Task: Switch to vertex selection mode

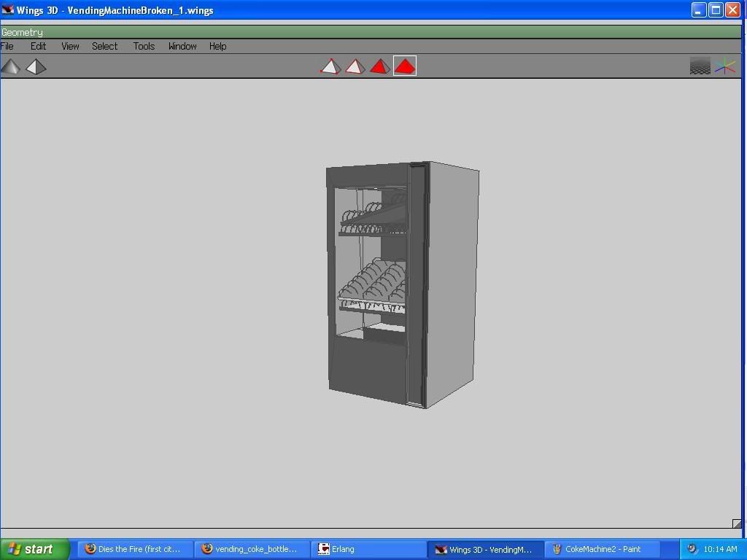Action: pyautogui.click(x=330, y=66)
